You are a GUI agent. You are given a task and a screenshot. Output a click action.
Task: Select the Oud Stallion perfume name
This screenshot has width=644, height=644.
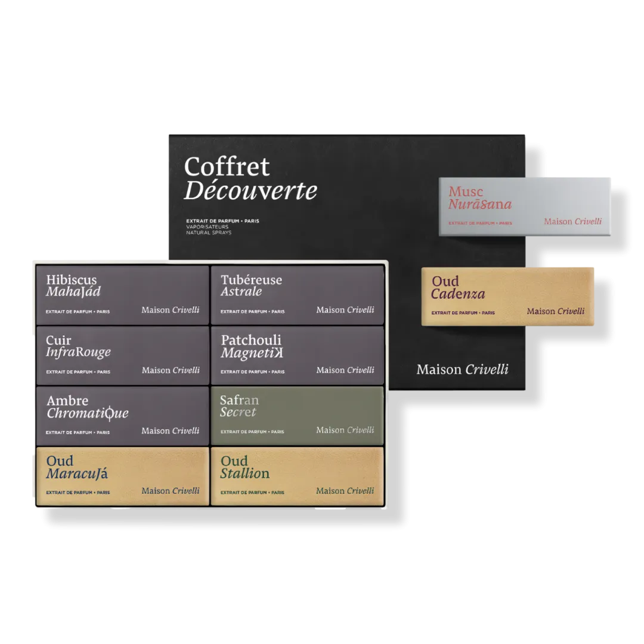(244, 467)
